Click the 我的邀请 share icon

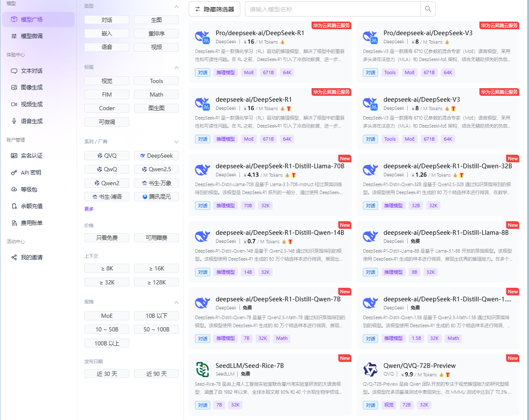coord(14,257)
